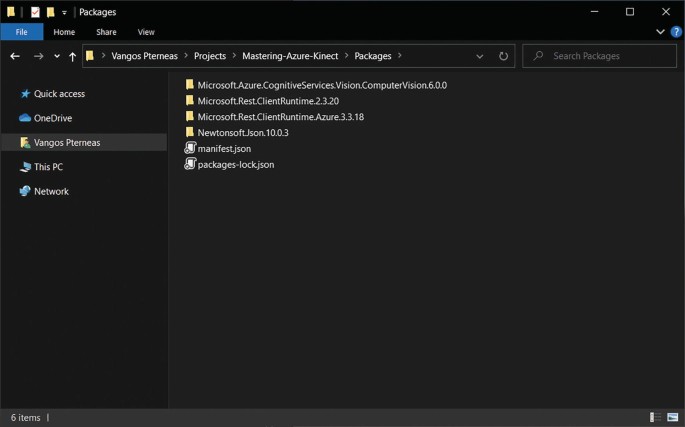Select Quick access in navigation pane
Image resolution: width=685 pixels, height=427 pixels.
point(59,94)
